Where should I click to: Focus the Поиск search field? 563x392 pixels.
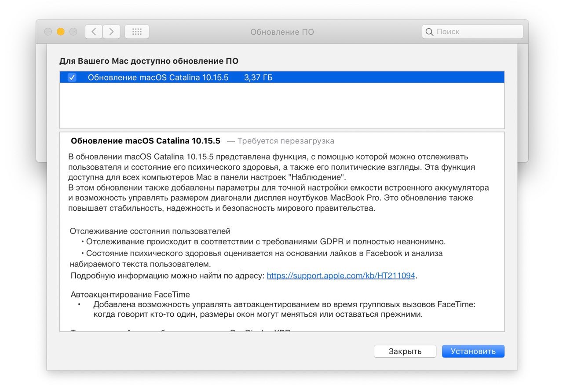click(472, 32)
